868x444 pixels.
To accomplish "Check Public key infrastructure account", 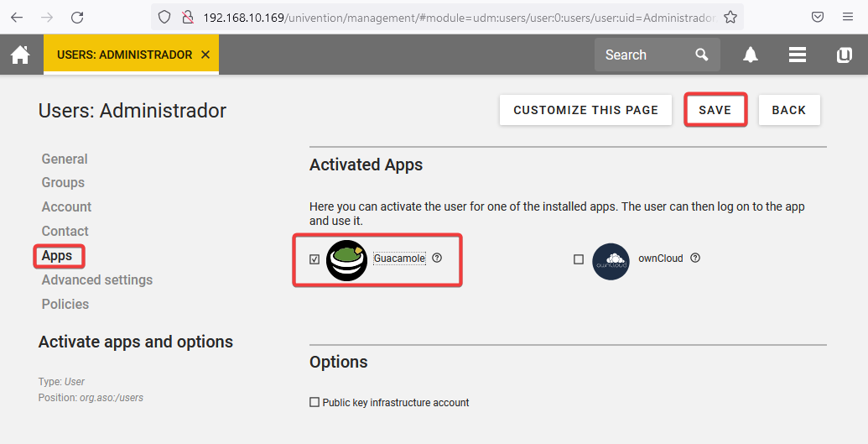I will pyautogui.click(x=315, y=403).
